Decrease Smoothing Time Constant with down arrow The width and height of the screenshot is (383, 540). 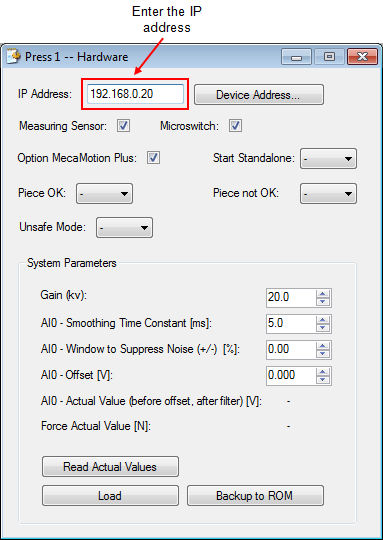323,328
